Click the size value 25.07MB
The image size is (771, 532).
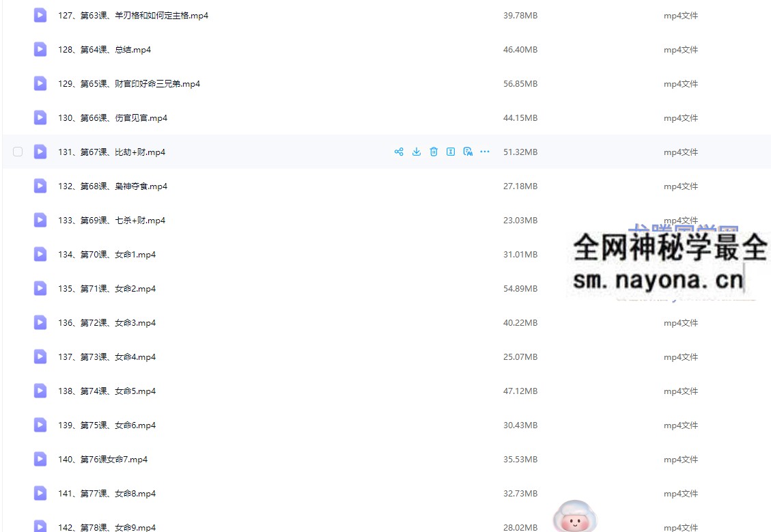pyautogui.click(x=520, y=357)
